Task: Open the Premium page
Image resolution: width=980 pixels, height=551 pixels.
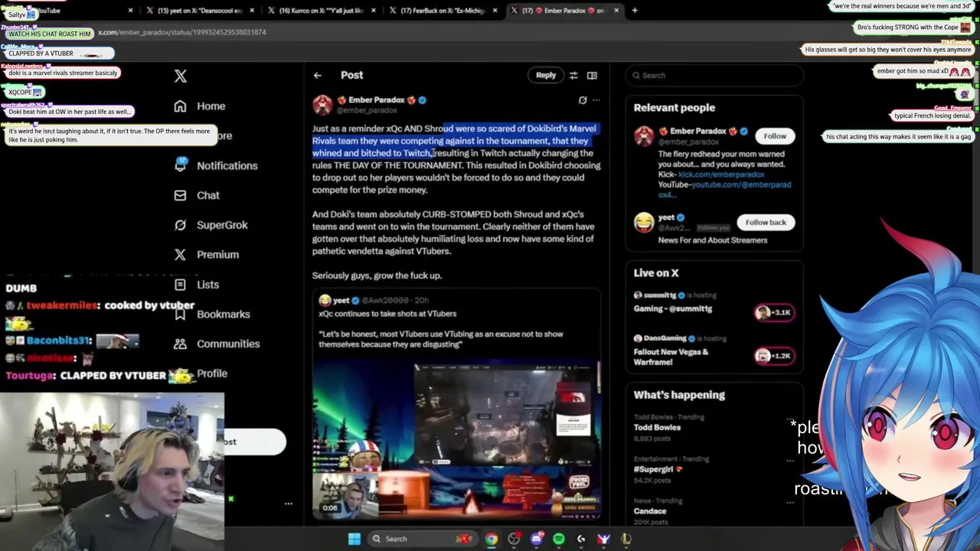Action: pyautogui.click(x=206, y=255)
